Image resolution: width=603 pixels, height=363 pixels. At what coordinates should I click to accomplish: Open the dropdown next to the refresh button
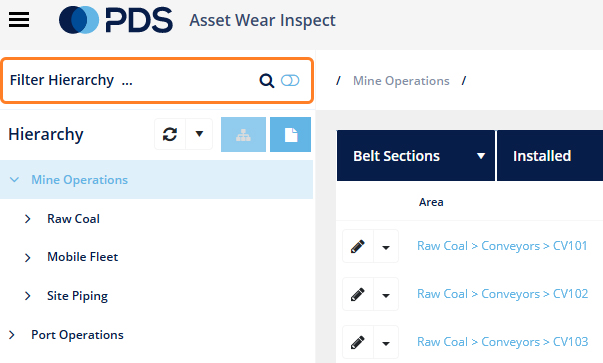[x=199, y=134]
